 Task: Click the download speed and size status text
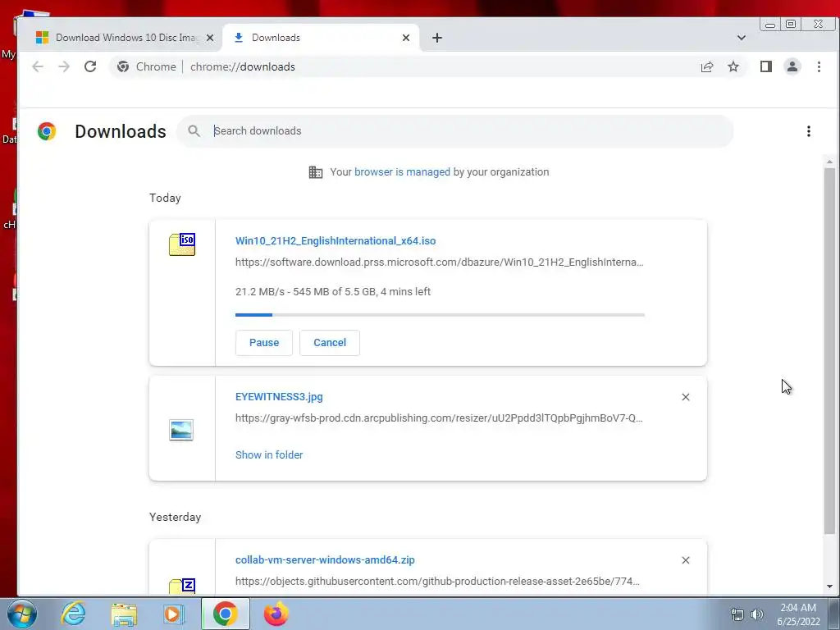click(333, 291)
